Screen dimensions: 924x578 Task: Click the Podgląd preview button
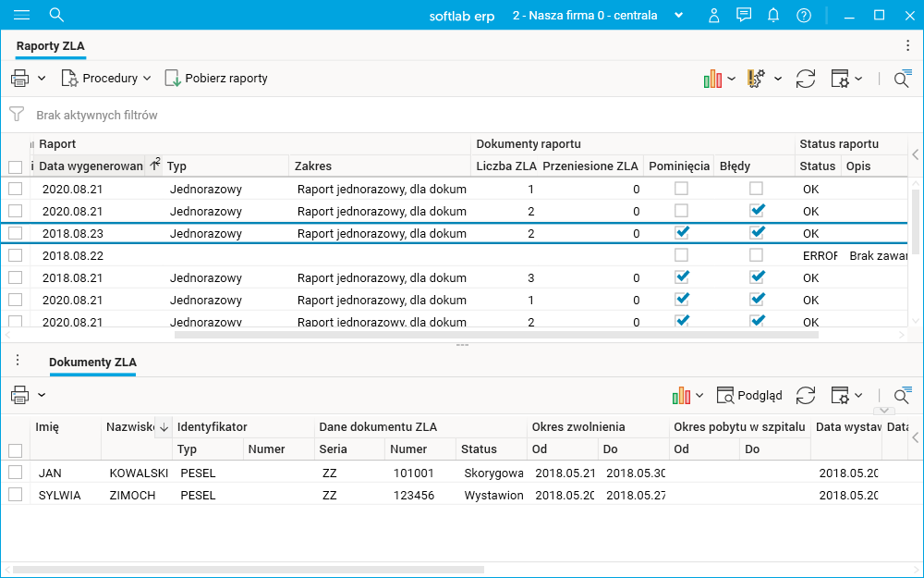[749, 395]
